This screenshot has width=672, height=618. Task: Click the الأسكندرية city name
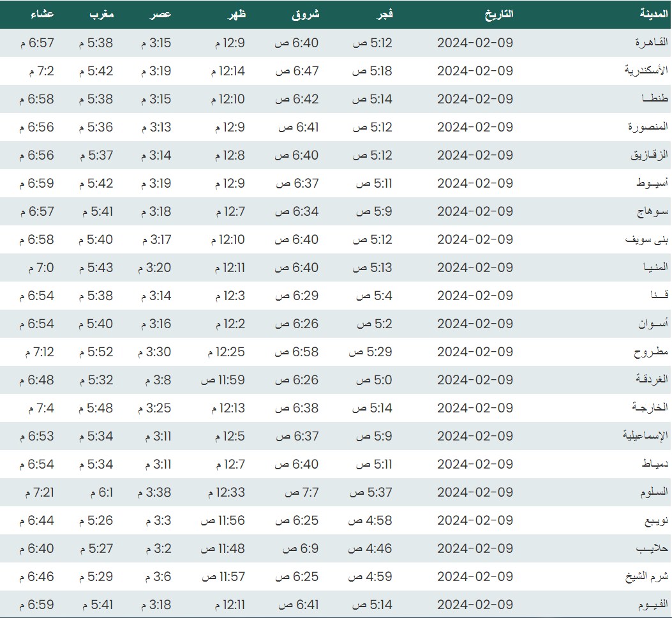[646, 71]
